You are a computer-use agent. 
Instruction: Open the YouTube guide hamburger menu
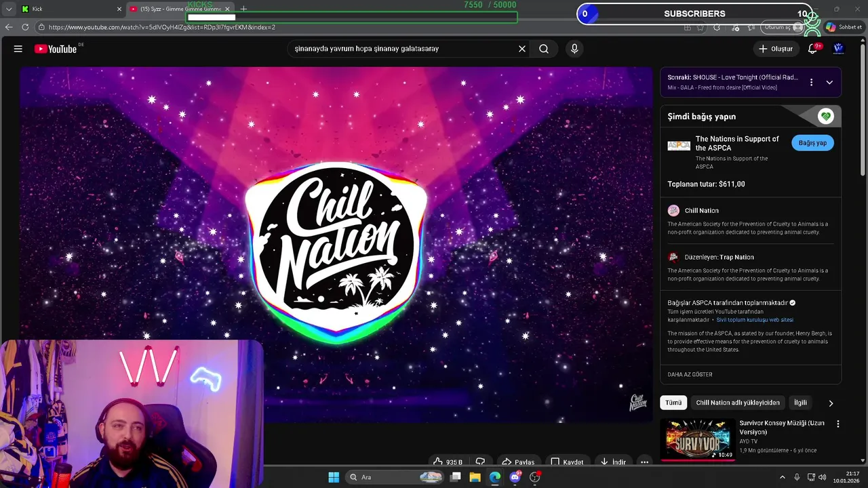18,49
